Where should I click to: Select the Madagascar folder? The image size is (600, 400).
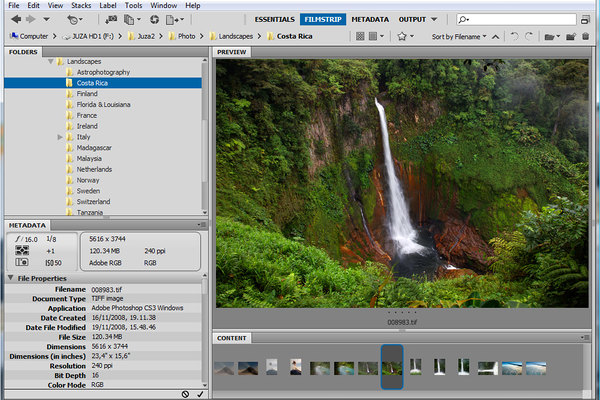94,147
